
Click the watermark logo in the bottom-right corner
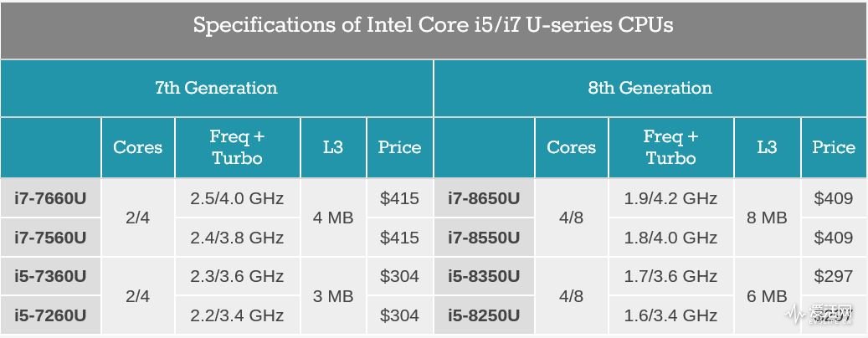point(825,315)
